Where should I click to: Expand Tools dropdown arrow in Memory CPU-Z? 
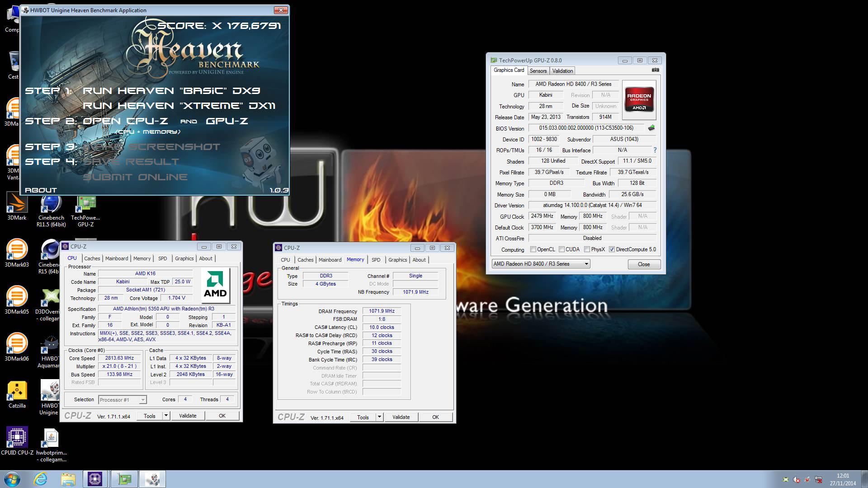(x=379, y=417)
